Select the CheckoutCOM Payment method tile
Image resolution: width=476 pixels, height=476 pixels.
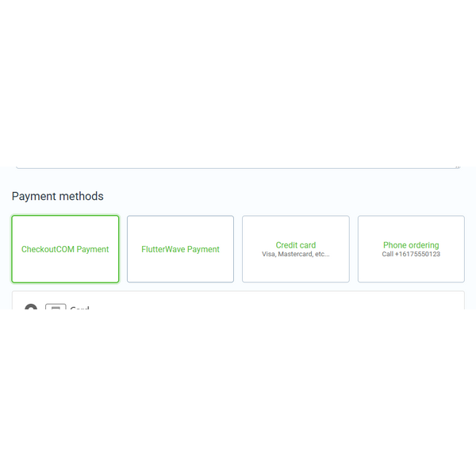[x=65, y=249]
